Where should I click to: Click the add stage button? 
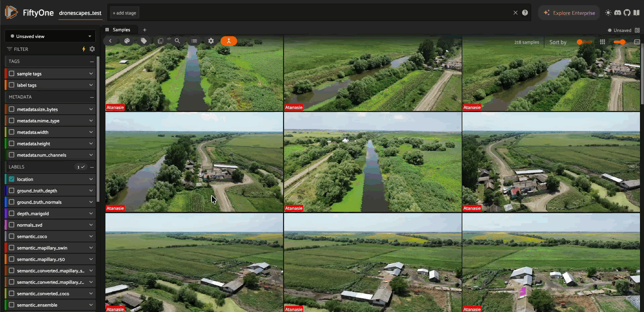click(x=125, y=13)
